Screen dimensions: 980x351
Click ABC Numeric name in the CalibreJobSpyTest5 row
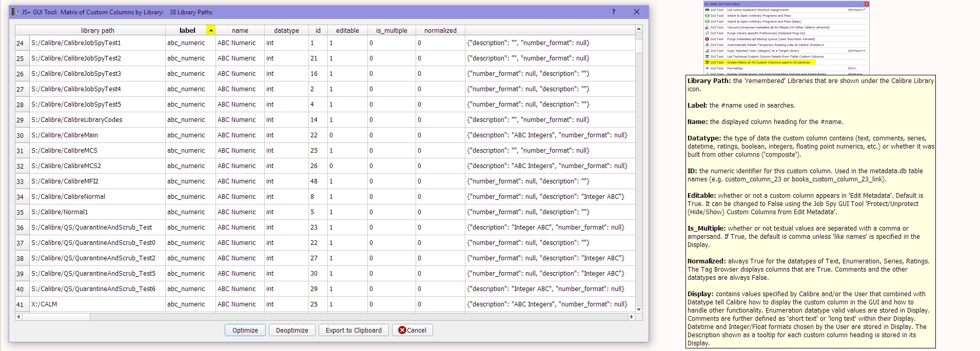click(240, 105)
